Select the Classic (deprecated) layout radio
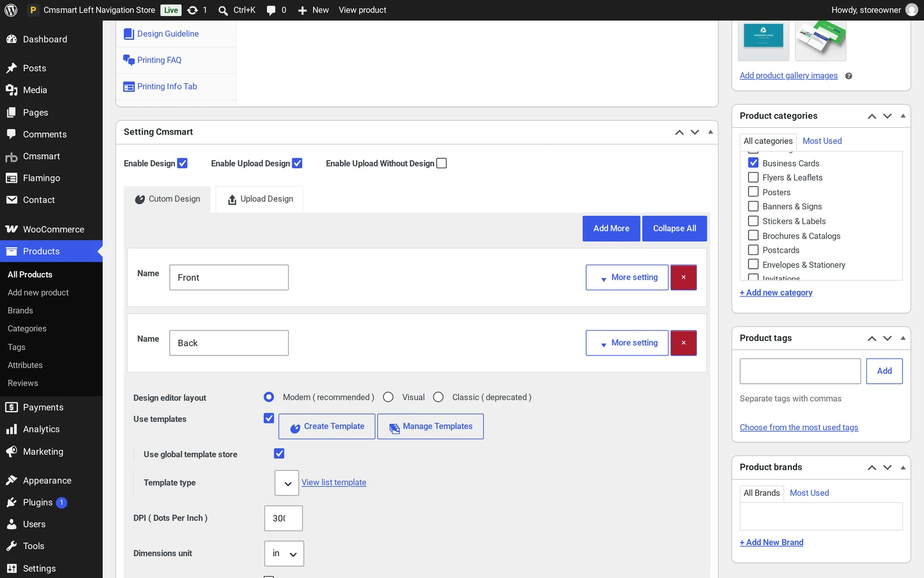The height and width of the screenshot is (578, 924). pyautogui.click(x=438, y=397)
